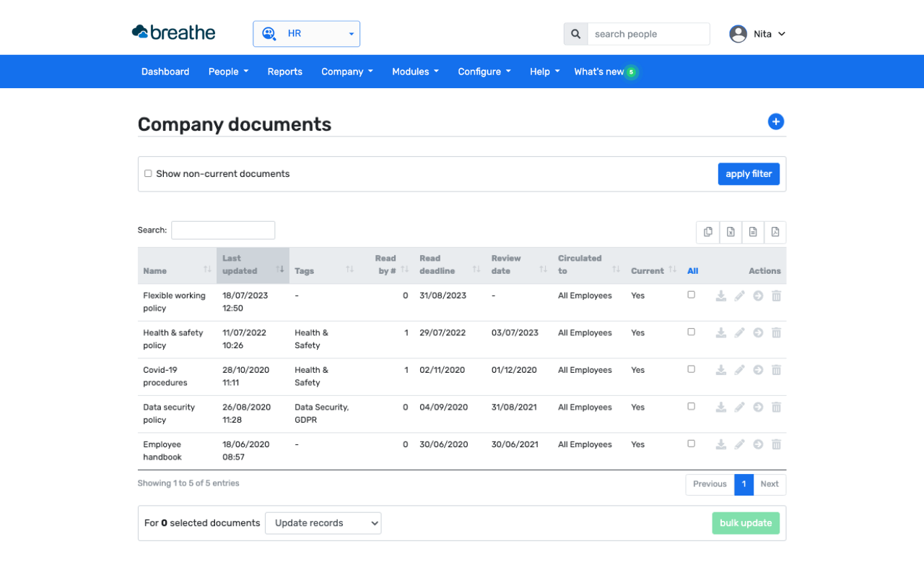
Task: Focus the search people field
Action: click(648, 34)
